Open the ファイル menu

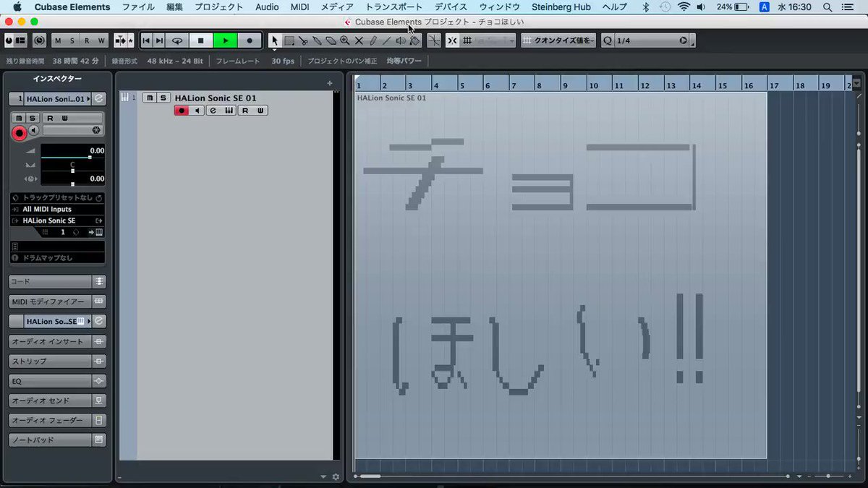138,7
